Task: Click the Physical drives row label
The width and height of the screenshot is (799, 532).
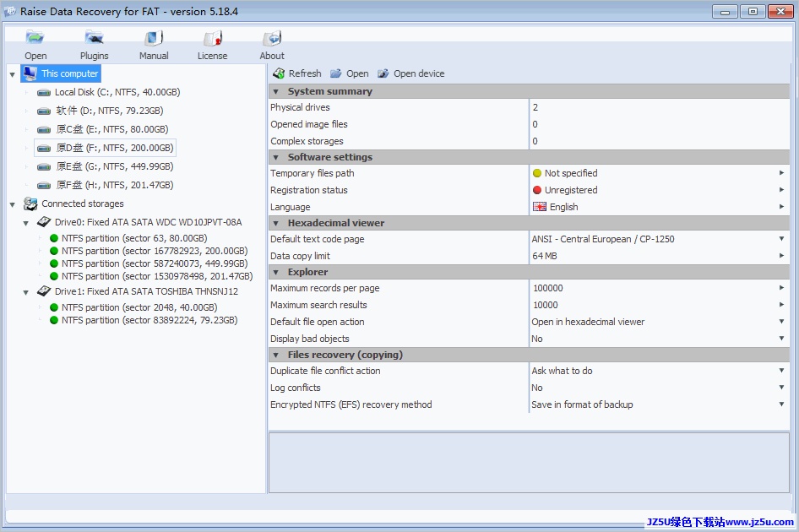Action: pyautogui.click(x=300, y=107)
